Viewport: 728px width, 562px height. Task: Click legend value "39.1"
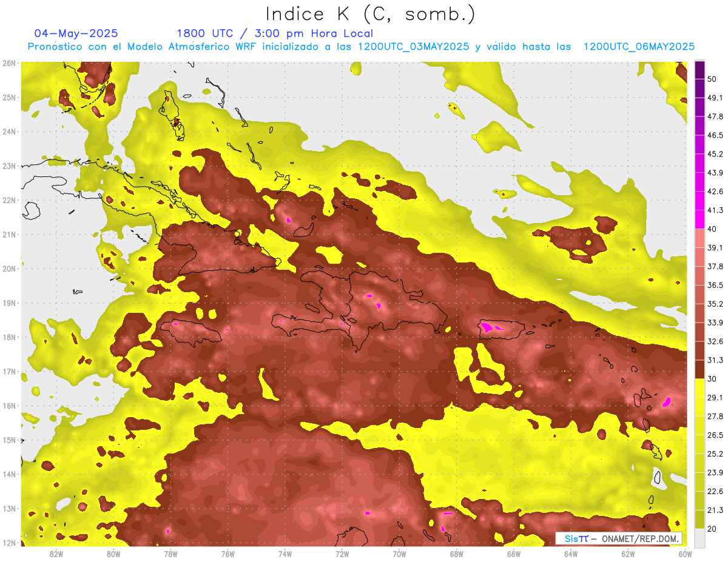click(715, 247)
